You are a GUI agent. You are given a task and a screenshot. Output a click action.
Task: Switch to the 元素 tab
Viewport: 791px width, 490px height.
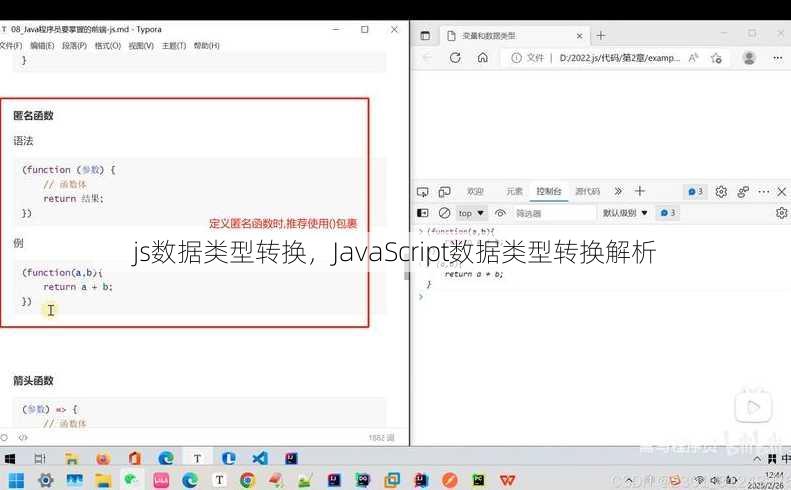click(x=514, y=191)
